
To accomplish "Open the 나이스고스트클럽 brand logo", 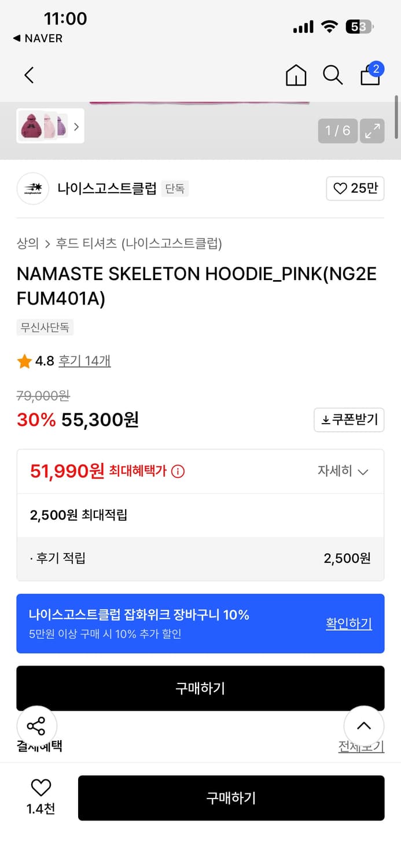I will pos(33,188).
